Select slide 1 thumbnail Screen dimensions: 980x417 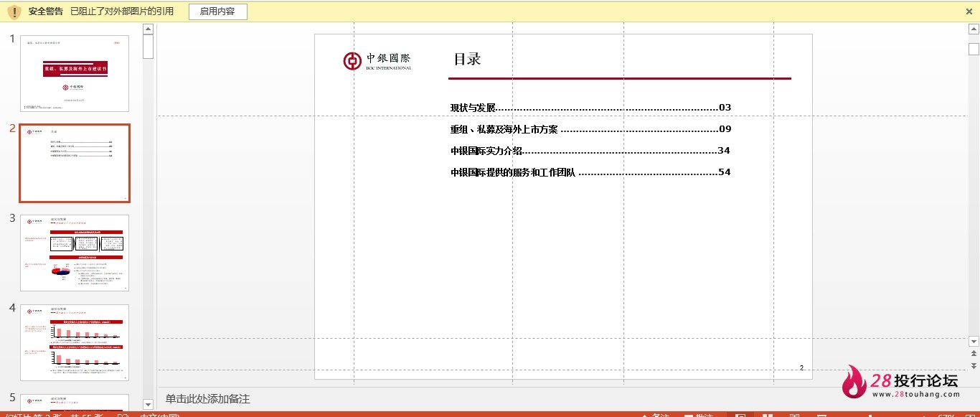75,73
